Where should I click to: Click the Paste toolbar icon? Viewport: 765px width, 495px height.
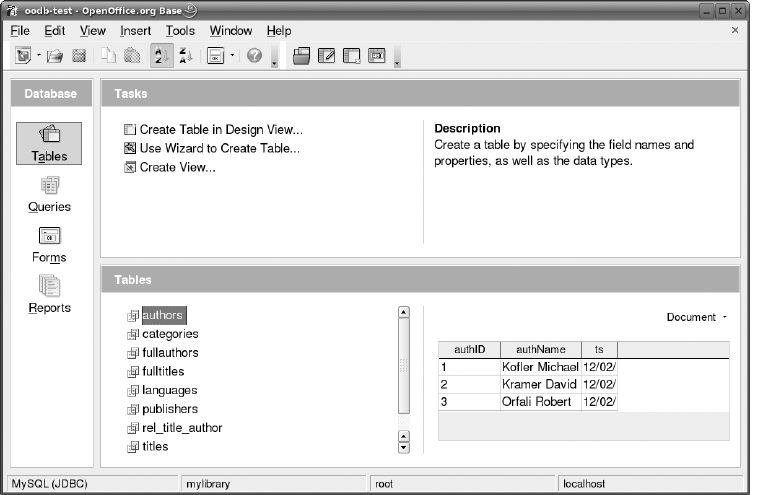132,56
